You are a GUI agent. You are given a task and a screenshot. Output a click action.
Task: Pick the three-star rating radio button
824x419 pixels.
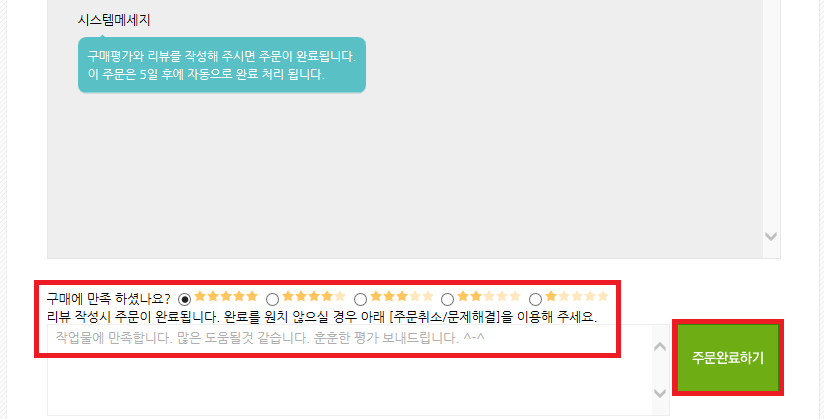[360, 300]
